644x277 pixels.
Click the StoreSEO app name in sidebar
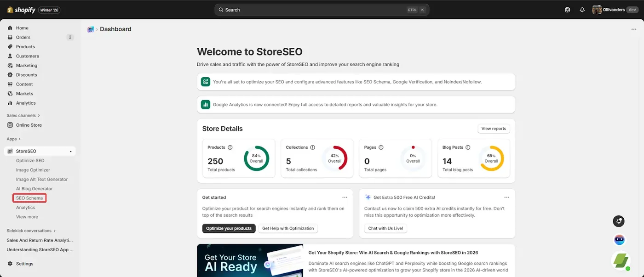point(26,151)
